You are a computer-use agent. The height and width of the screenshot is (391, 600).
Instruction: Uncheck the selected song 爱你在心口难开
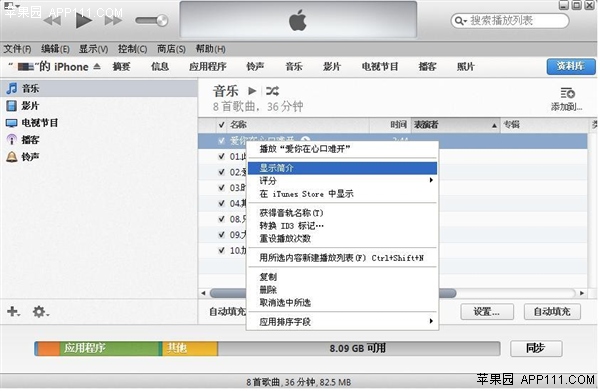tap(221, 141)
